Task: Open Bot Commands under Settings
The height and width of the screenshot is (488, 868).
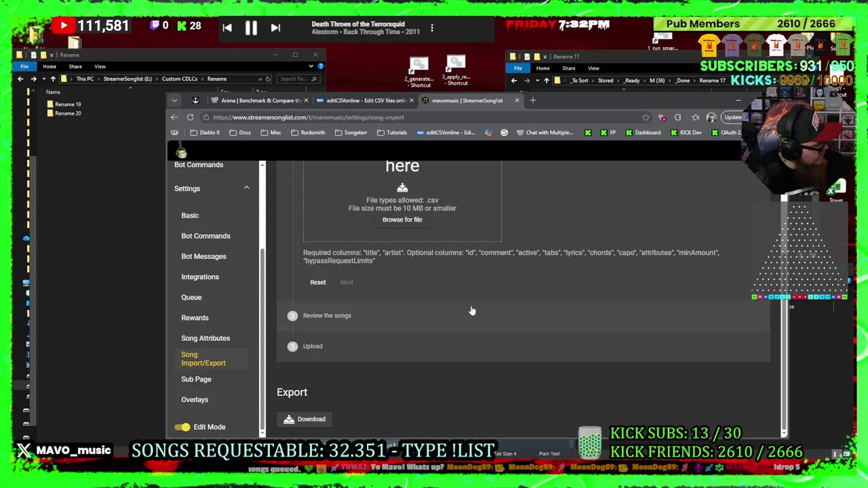Action: coord(205,236)
